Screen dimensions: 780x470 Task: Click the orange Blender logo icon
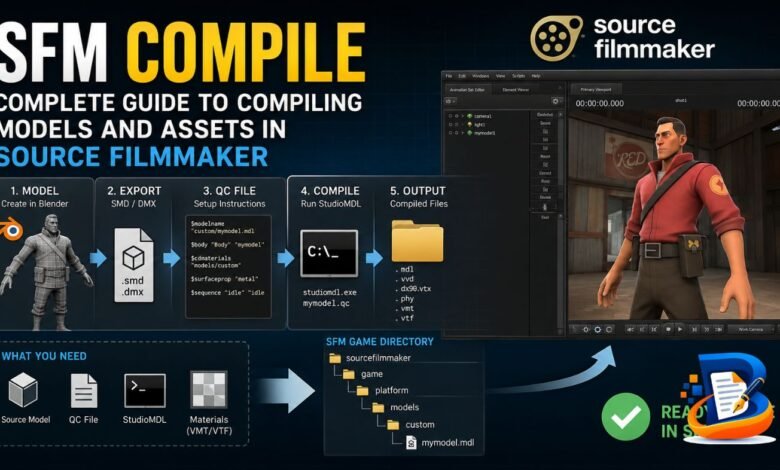tap(11, 230)
